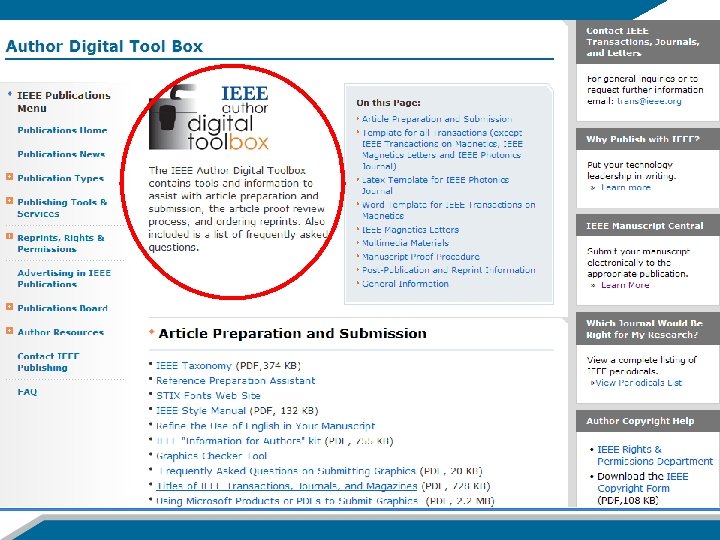Open IEEE Style Manual PDF link
The image size is (720, 540).
pos(201,411)
